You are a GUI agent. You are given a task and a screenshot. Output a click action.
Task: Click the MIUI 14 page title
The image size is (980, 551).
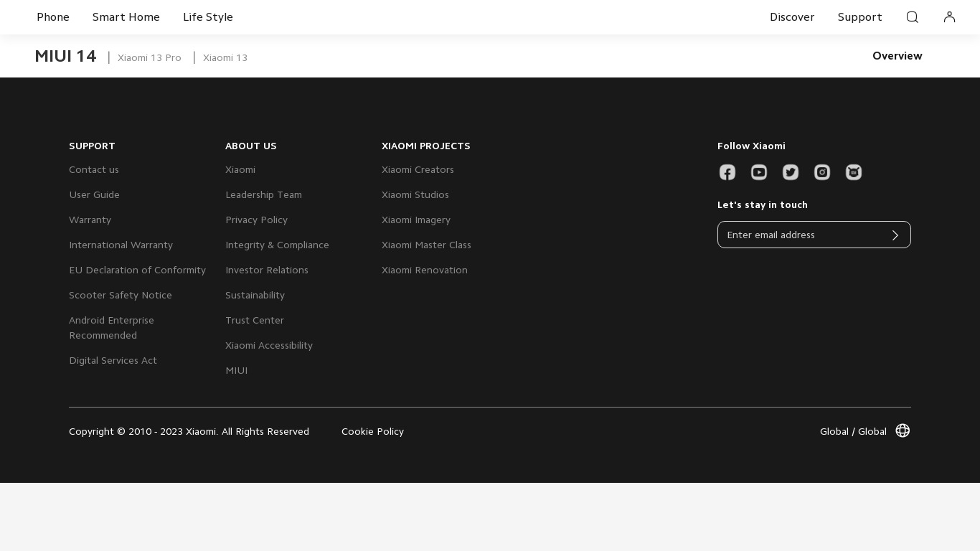[x=65, y=56]
